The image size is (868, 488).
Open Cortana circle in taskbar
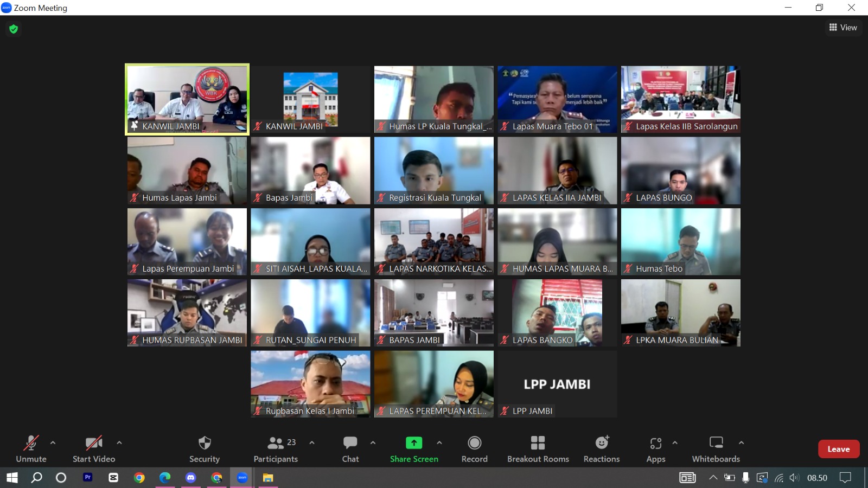tap(61, 478)
